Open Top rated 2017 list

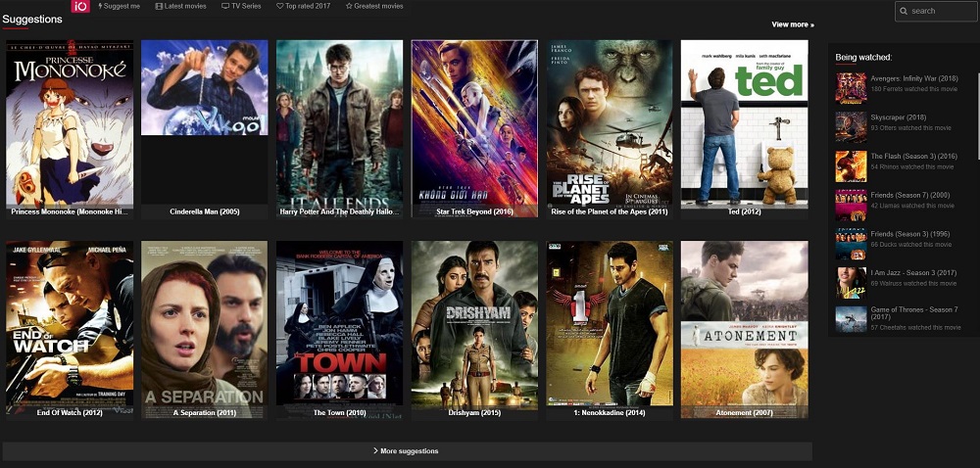pos(305,6)
